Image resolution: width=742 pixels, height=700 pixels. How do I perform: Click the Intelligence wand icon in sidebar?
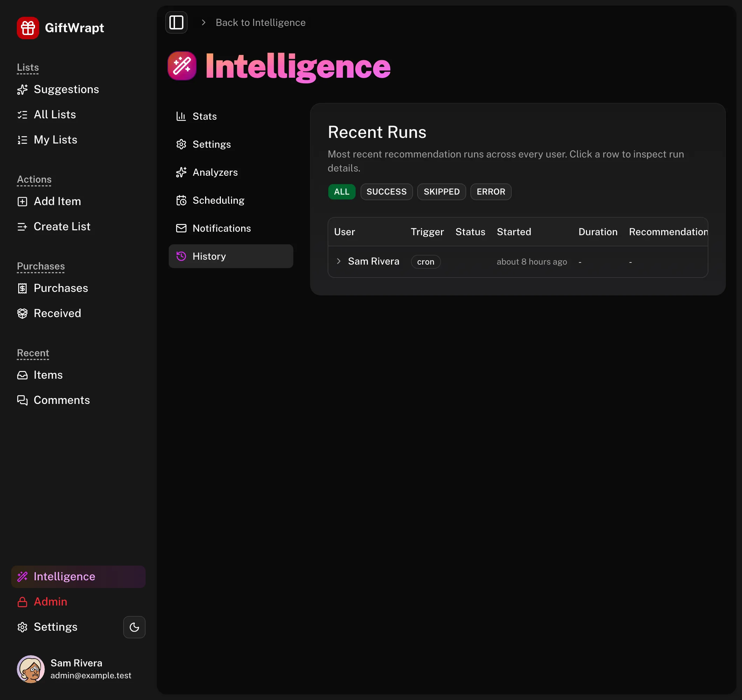(22, 576)
